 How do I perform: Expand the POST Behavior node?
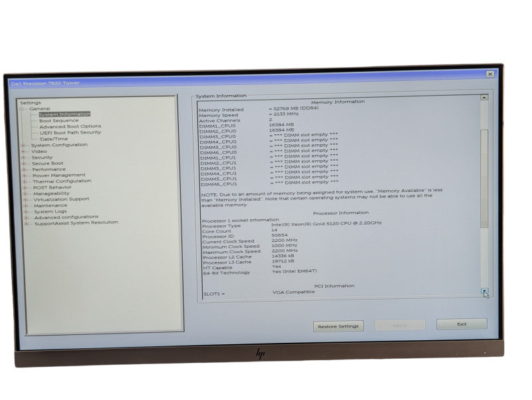[25, 188]
